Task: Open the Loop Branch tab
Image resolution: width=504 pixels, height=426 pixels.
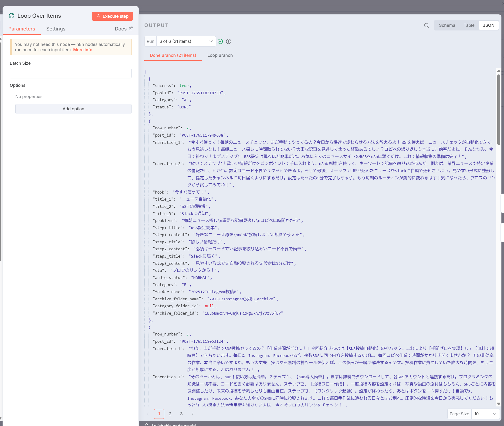Action: [220, 55]
